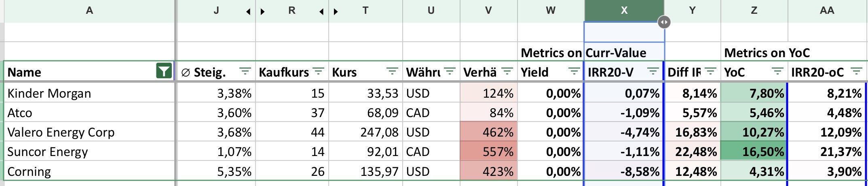Open the Steig. column filter

(x=245, y=72)
